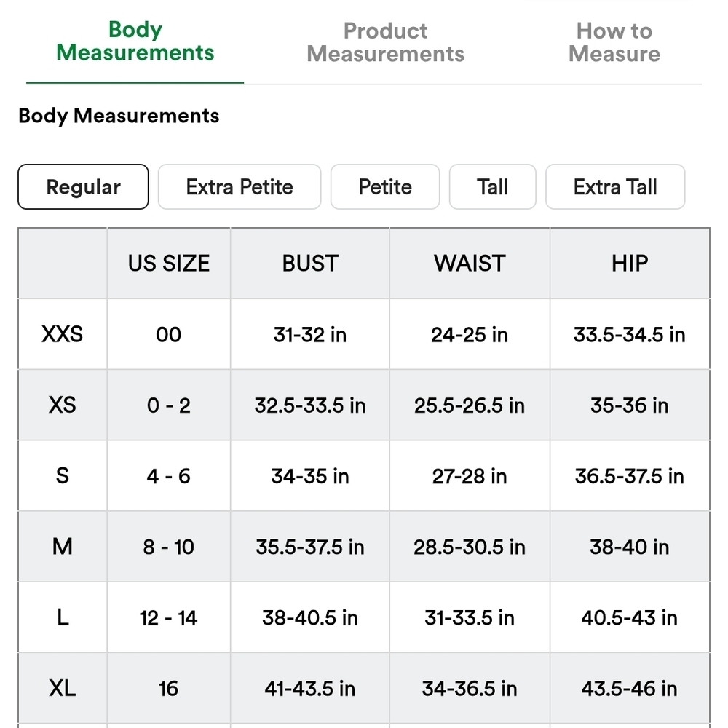728x728 pixels.
Task: Click the XS size row label
Action: pyautogui.click(x=62, y=405)
